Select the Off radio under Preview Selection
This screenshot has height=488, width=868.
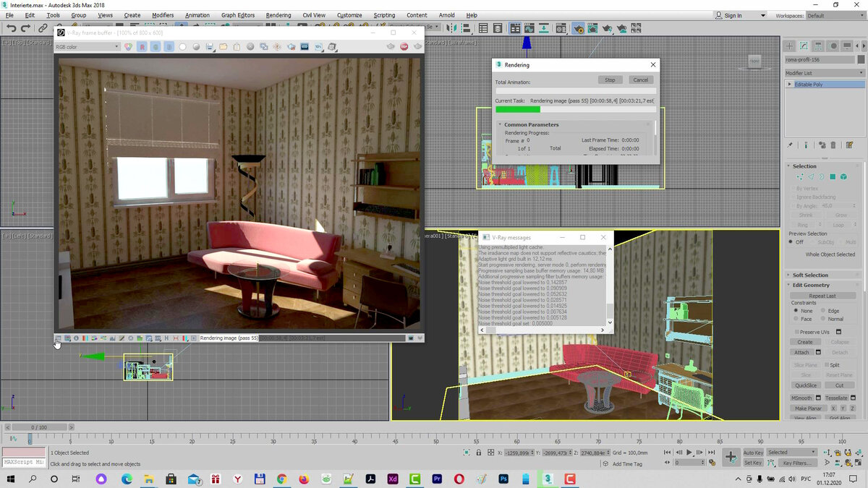[x=793, y=242]
